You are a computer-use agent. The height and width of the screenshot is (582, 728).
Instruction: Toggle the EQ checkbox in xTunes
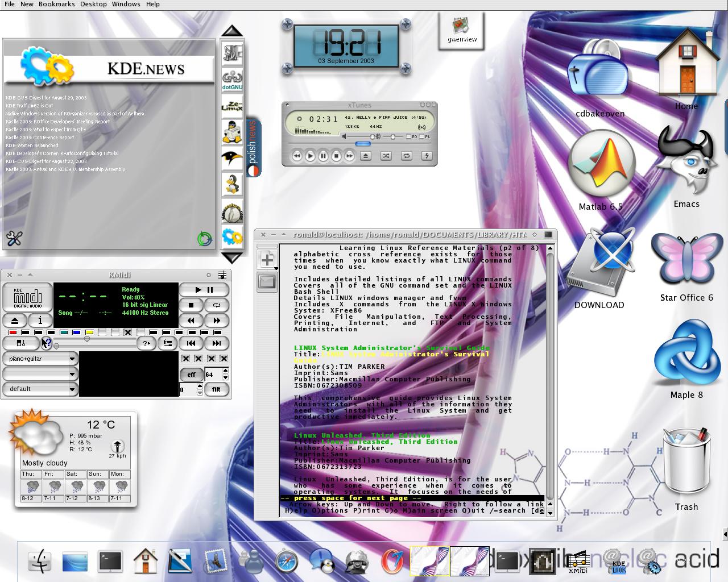point(408,137)
